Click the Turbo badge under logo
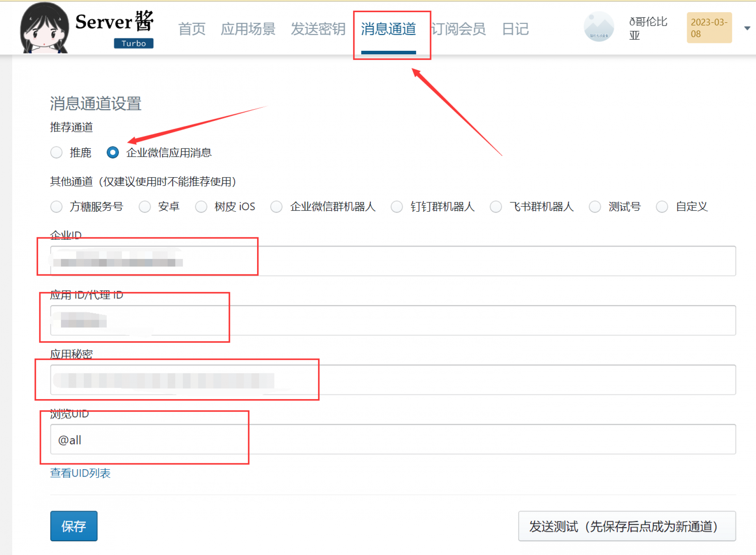This screenshot has width=756, height=555. pyautogui.click(x=133, y=43)
